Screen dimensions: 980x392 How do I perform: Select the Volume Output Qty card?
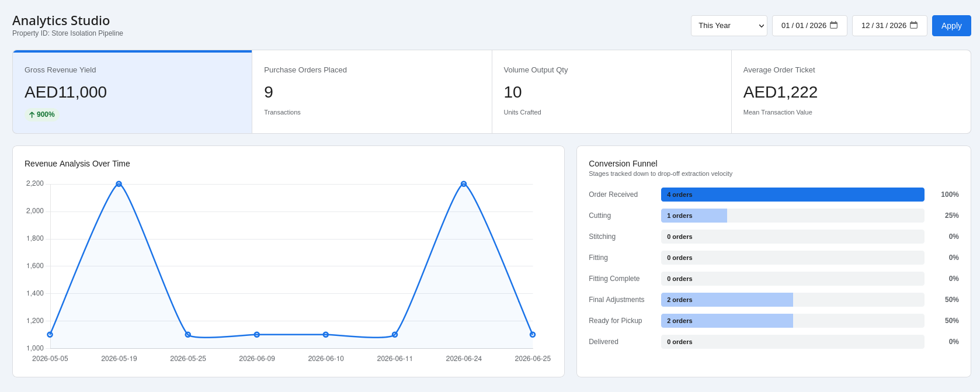(x=611, y=92)
